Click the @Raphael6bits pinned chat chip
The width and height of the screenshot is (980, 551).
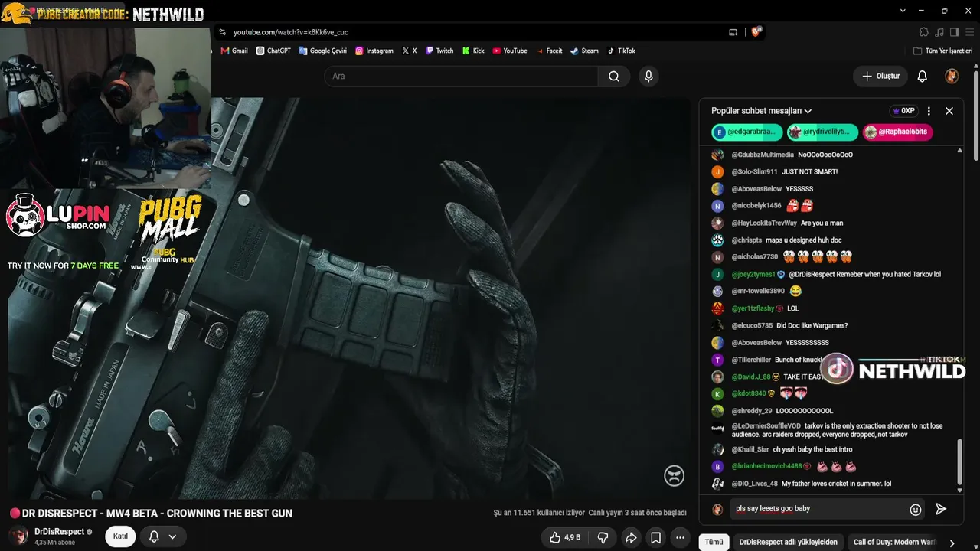point(898,132)
